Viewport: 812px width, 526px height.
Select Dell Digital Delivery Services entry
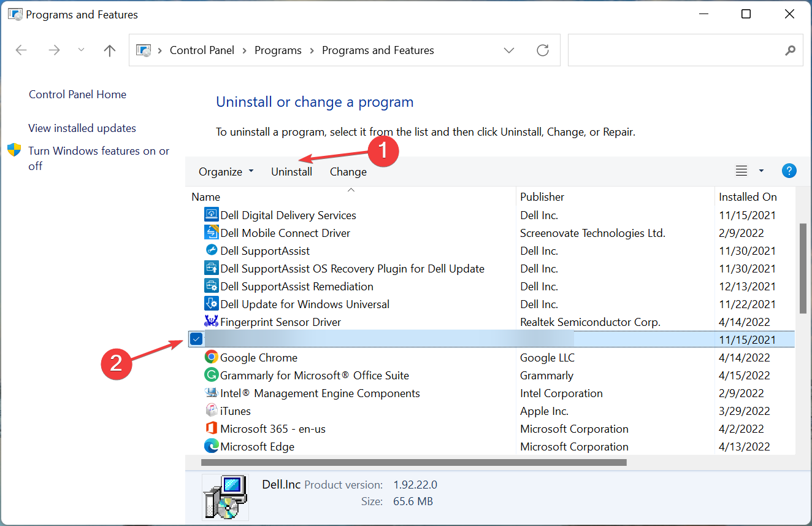(490, 215)
